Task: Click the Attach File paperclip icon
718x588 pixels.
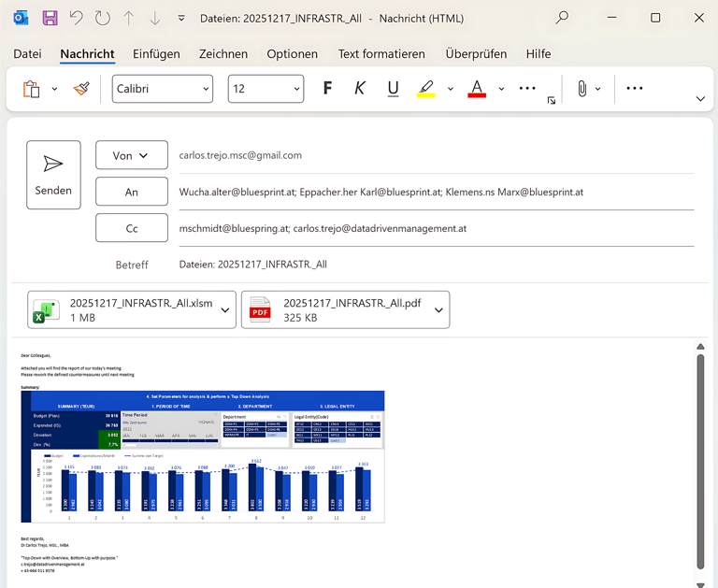Action: 582,89
